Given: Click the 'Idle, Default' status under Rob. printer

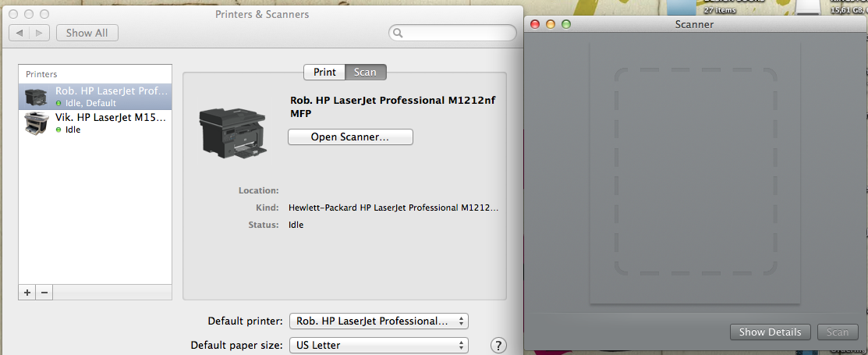Looking at the screenshot, I should [x=90, y=103].
